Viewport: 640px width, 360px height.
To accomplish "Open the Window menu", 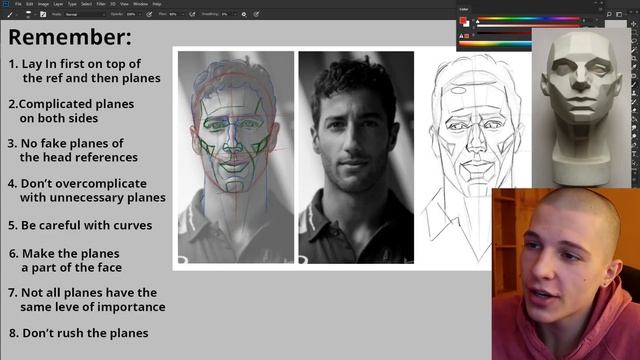I will (141, 4).
